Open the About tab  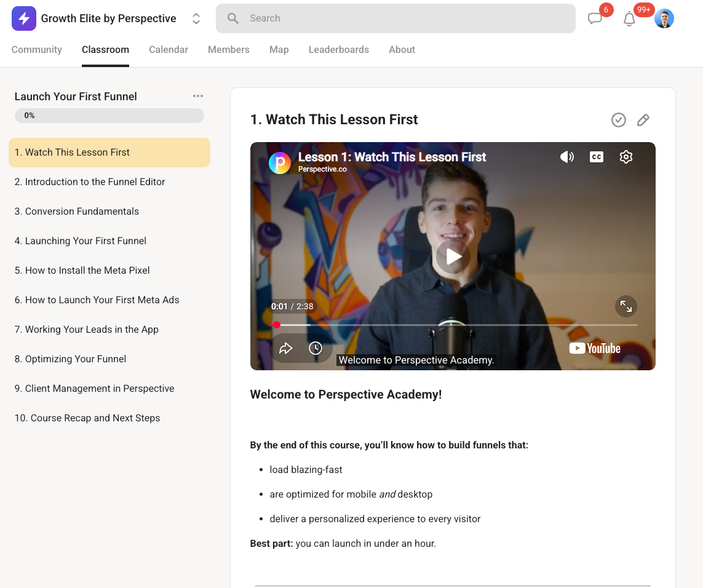click(402, 49)
